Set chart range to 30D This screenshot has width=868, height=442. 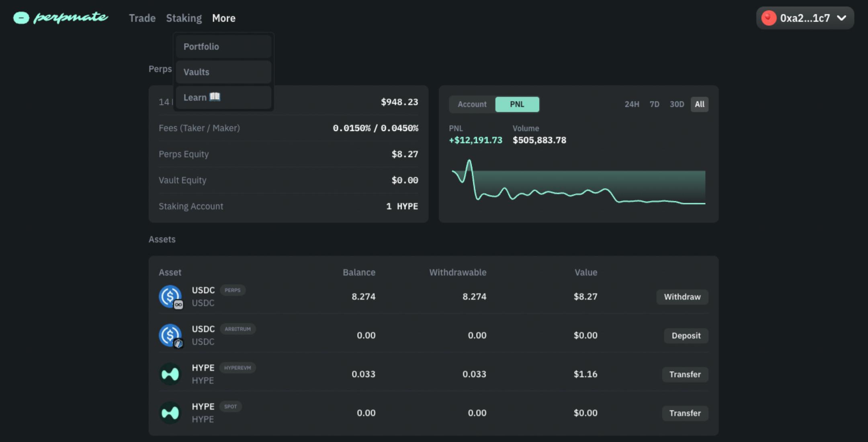677,104
